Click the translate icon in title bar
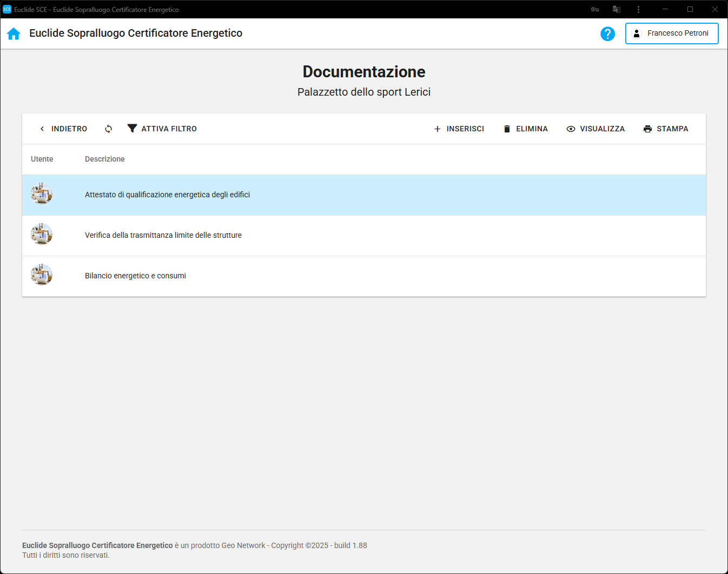 [x=616, y=9]
